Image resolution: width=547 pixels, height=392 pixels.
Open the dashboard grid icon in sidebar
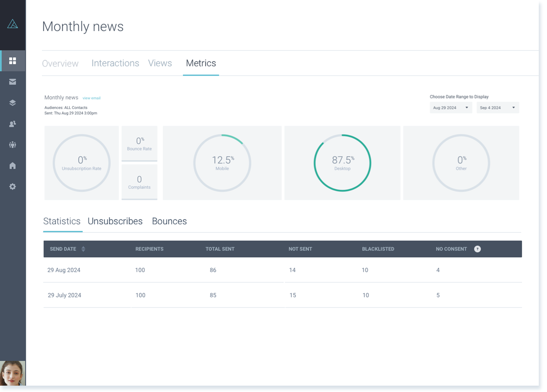pyautogui.click(x=13, y=61)
